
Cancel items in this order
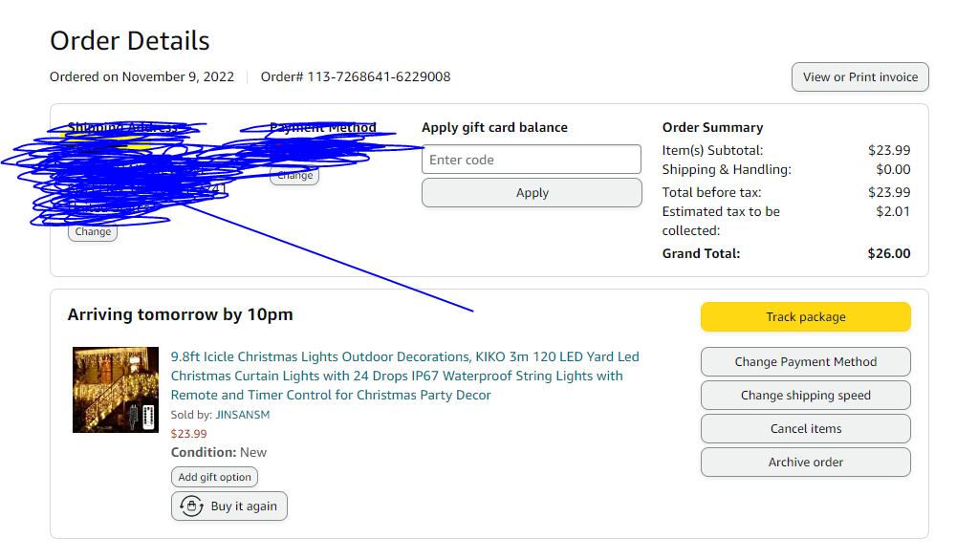point(805,428)
